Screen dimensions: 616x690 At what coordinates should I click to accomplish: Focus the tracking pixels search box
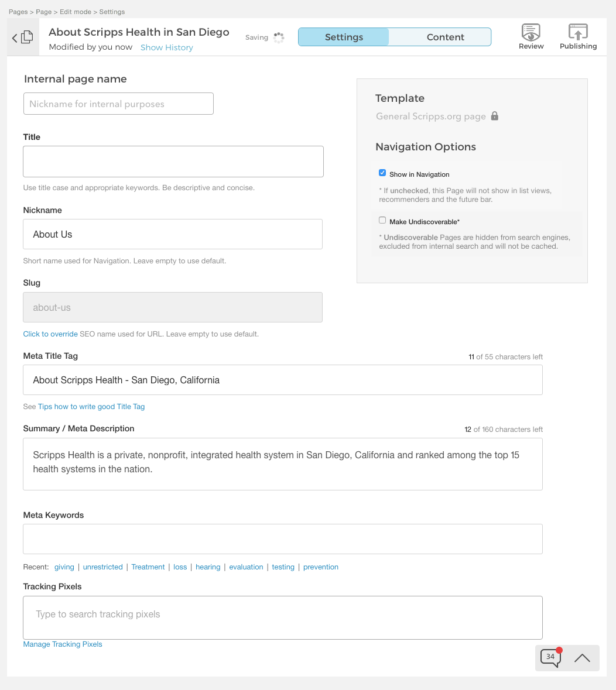[283, 617]
